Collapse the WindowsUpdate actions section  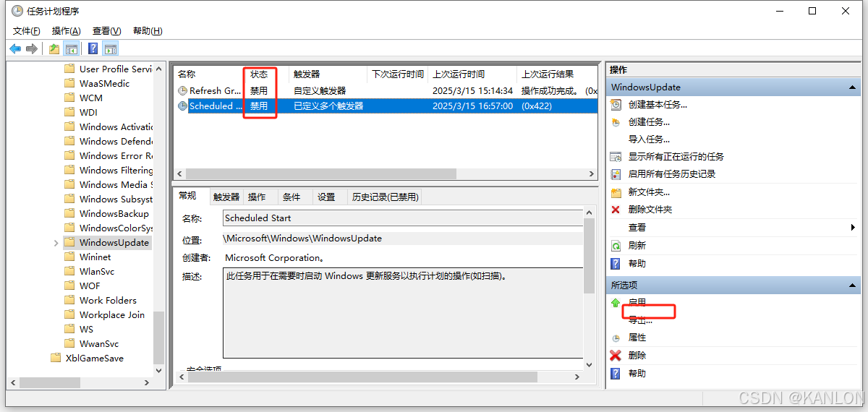853,87
